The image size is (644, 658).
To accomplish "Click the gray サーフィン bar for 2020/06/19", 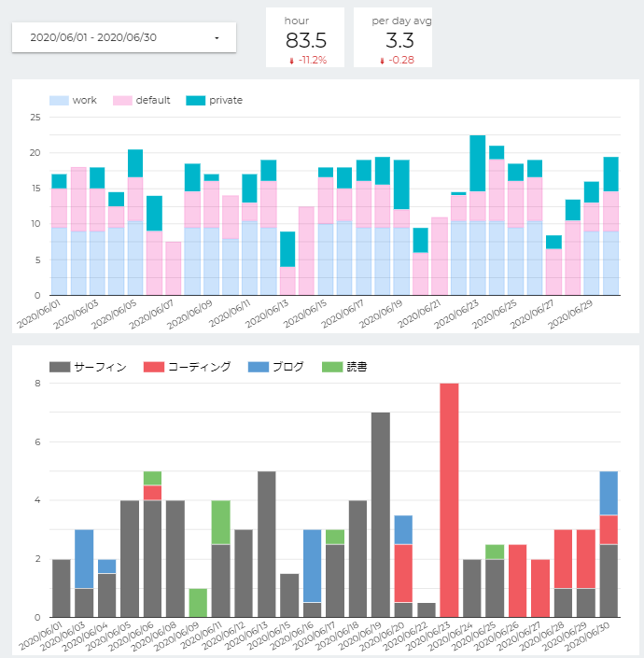I will [381, 514].
